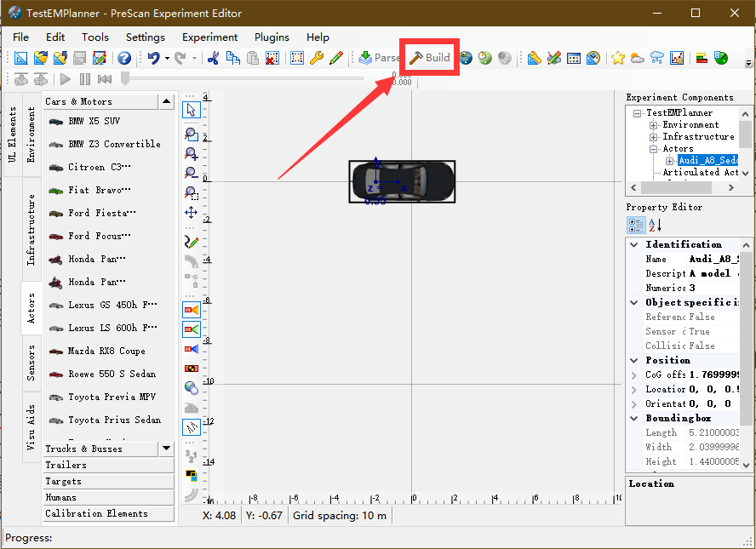The image size is (756, 549).
Task: Click the New experiment icon
Action: pos(20,58)
